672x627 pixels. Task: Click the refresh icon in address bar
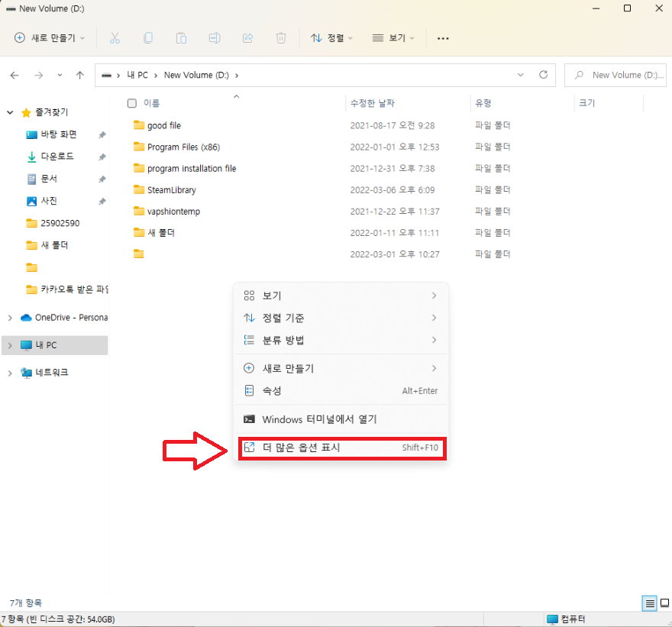click(x=543, y=75)
